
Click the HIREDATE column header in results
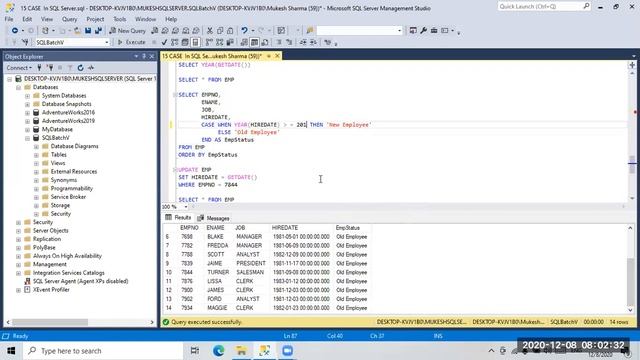point(285,228)
